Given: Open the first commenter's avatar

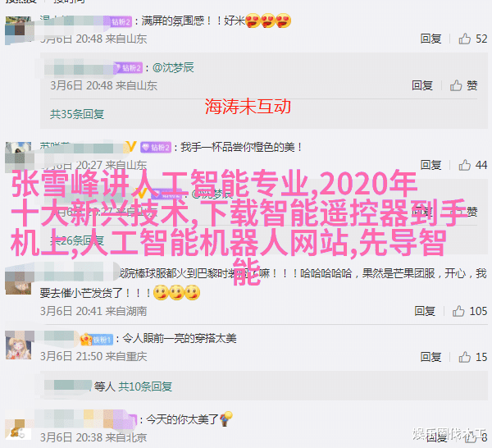Looking at the screenshot, I should 18,30.
